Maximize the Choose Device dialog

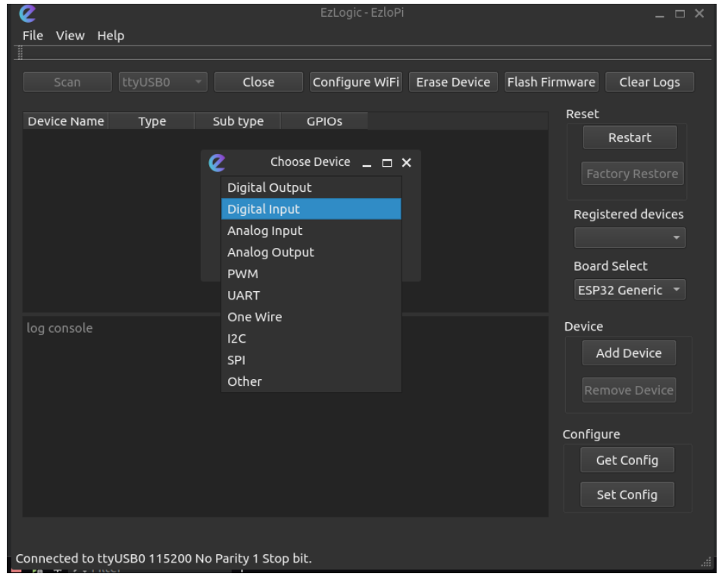[x=387, y=163]
